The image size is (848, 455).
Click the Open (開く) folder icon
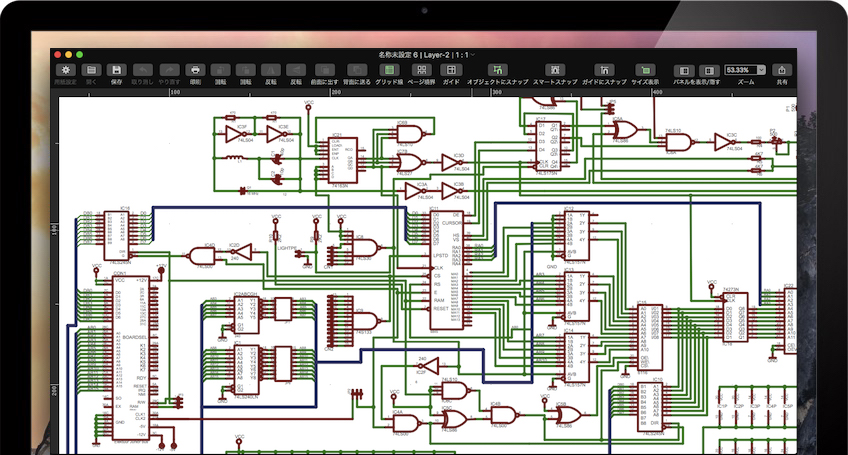[92, 70]
